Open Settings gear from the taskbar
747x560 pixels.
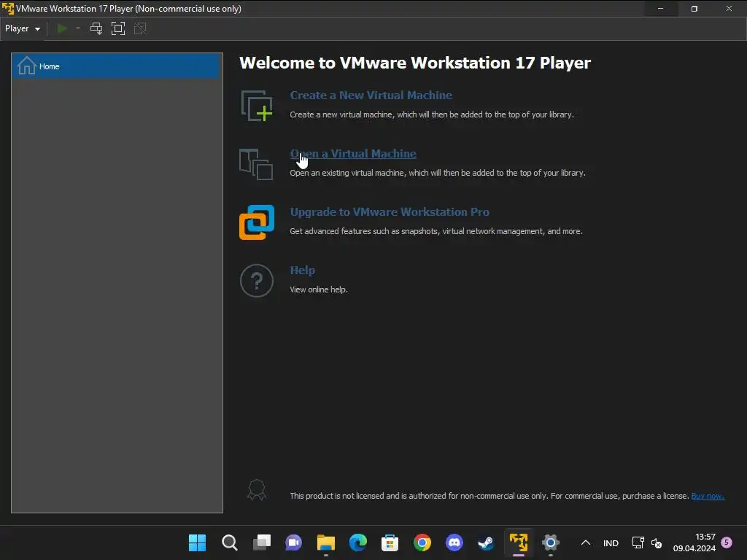550,542
